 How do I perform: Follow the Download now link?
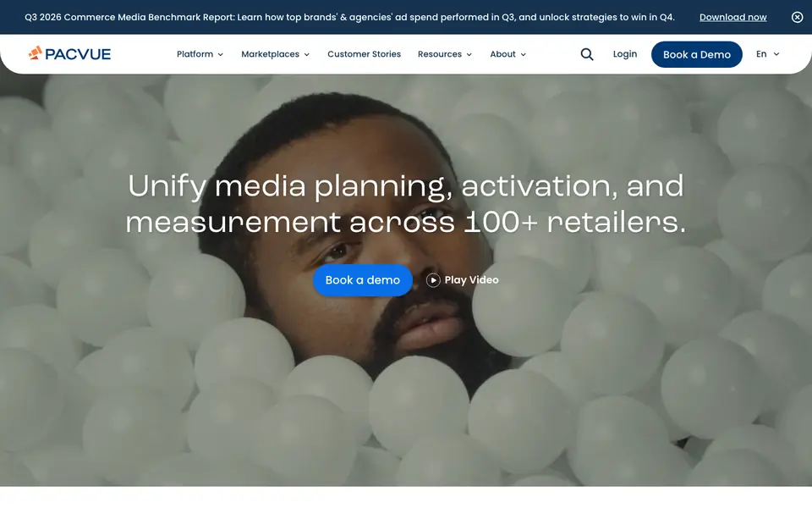[x=732, y=17]
